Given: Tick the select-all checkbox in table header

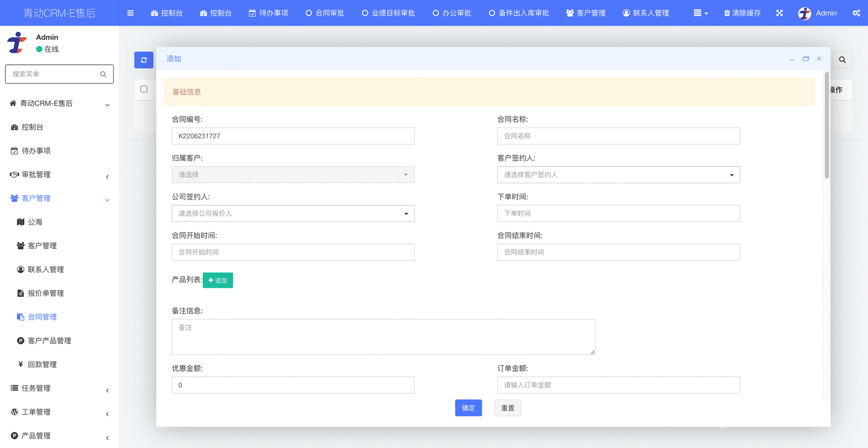Looking at the screenshot, I should (x=144, y=89).
